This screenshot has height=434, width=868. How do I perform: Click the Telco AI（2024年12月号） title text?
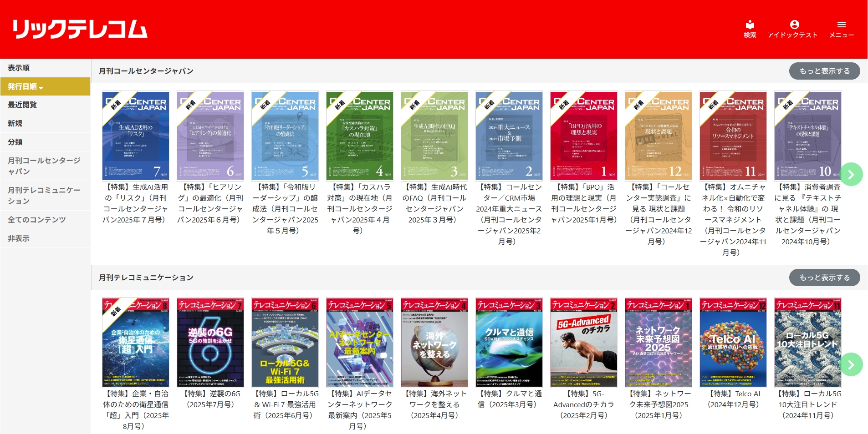point(733,399)
